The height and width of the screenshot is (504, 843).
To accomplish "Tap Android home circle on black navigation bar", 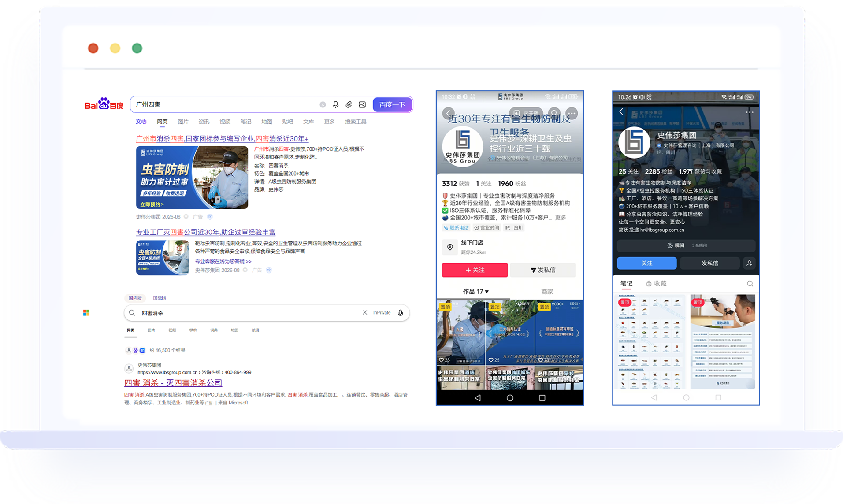I will point(510,398).
